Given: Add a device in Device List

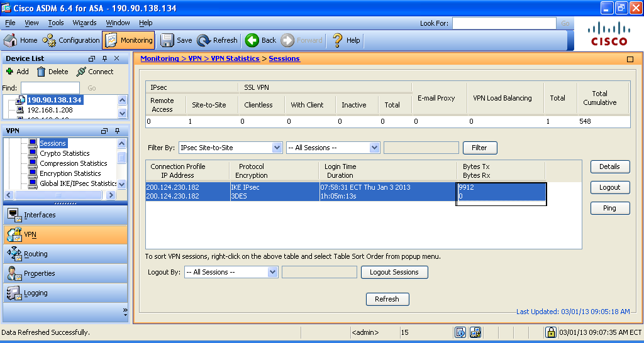Looking at the screenshot, I should tap(18, 72).
